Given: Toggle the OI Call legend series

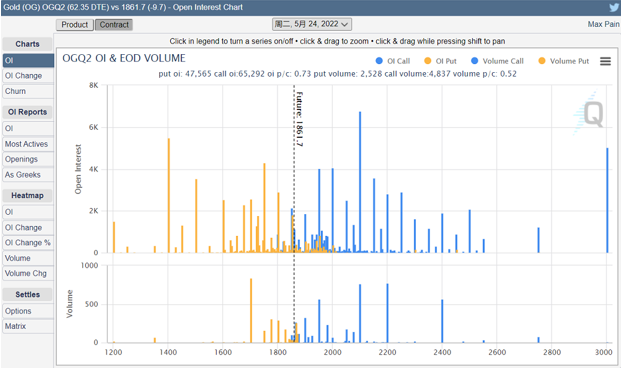Looking at the screenshot, I should pyautogui.click(x=393, y=61).
